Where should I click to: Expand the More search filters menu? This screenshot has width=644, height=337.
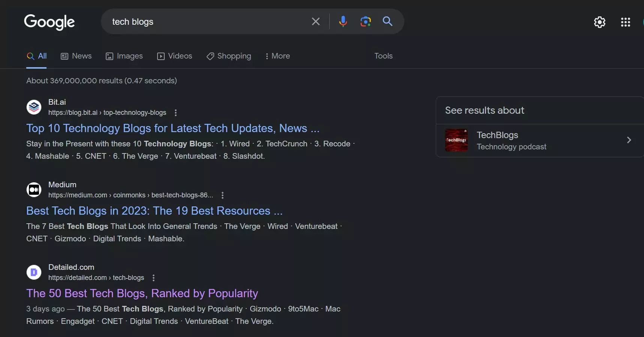278,56
